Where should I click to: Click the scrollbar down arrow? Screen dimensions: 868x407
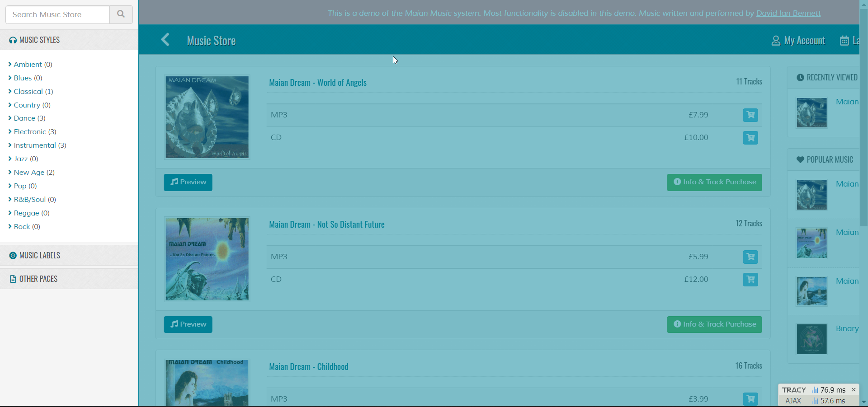click(863, 402)
